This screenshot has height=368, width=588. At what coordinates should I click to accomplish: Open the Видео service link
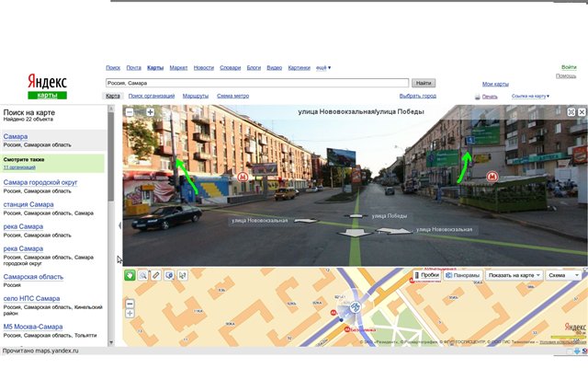(x=275, y=67)
